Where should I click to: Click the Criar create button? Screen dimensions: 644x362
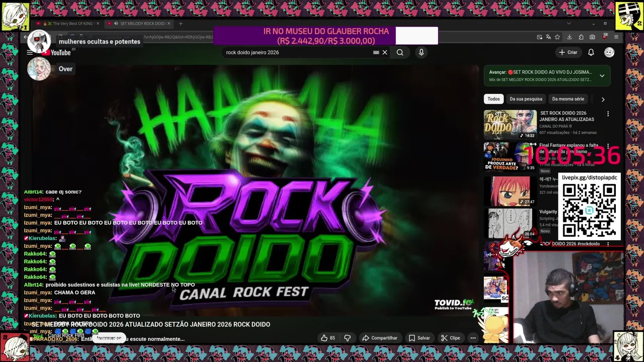tap(568, 52)
